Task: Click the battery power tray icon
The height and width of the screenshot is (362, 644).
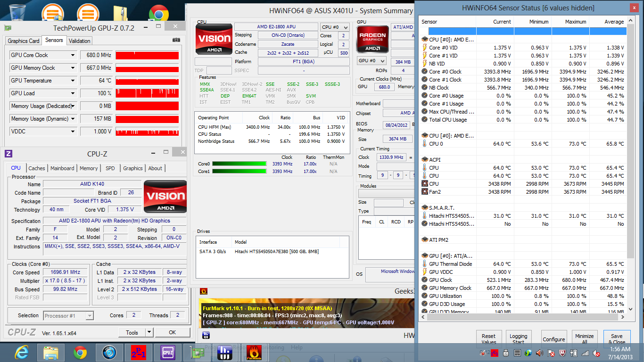Action: click(x=574, y=353)
